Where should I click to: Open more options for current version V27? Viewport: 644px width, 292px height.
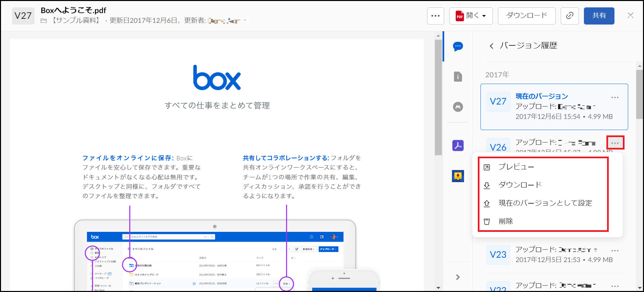point(615,97)
